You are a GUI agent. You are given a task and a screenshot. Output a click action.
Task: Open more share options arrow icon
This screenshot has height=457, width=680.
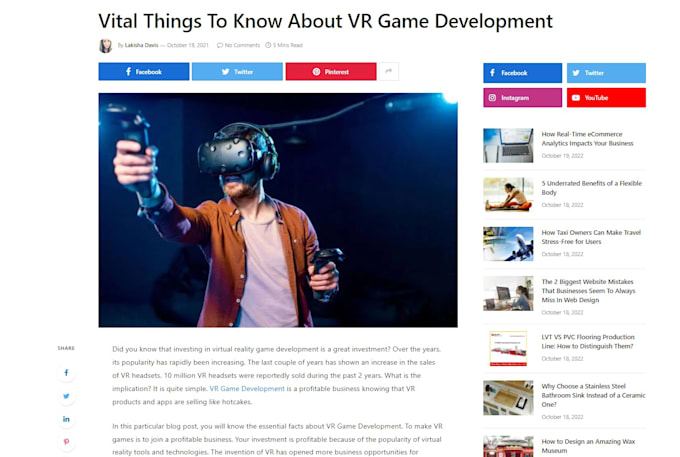click(x=389, y=72)
